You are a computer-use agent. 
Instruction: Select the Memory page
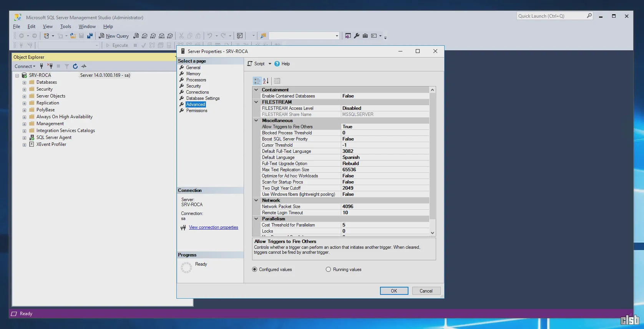click(x=193, y=74)
